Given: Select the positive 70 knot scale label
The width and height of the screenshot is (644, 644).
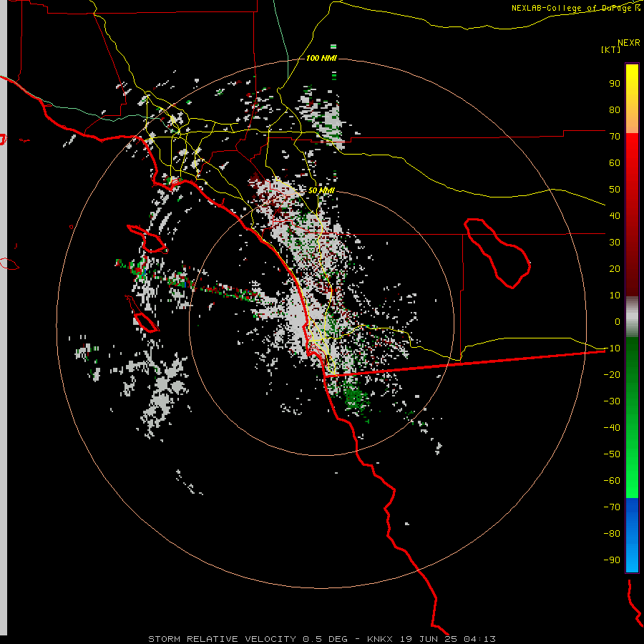Looking at the screenshot, I should (615, 137).
